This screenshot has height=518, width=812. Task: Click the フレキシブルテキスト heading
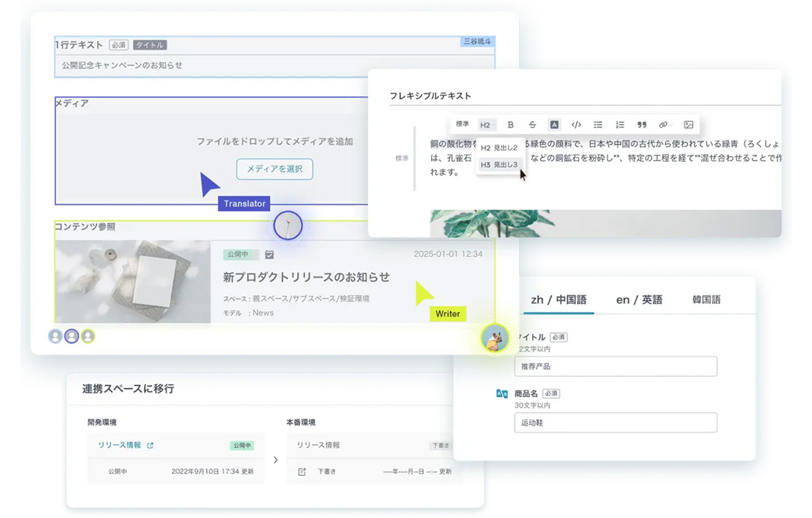(430, 95)
